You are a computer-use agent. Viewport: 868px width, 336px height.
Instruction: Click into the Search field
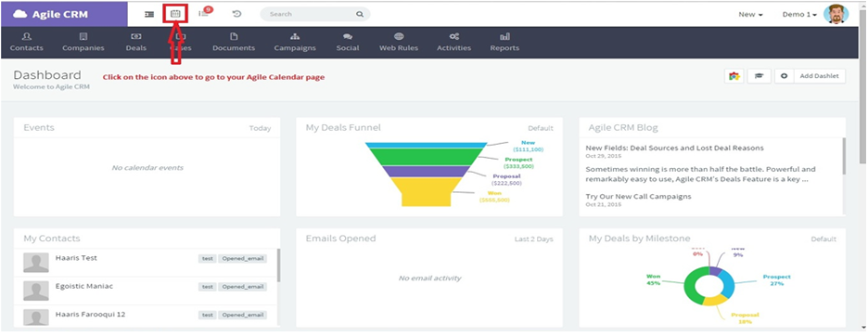pos(314,15)
